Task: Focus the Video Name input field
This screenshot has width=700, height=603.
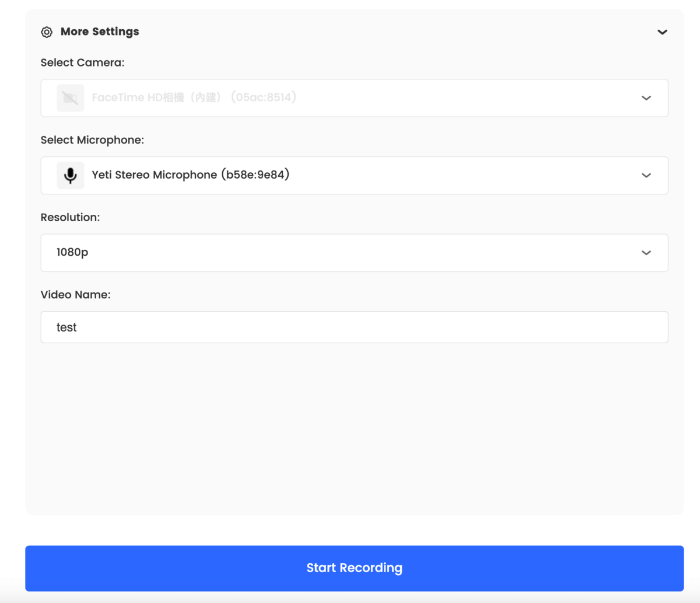Action: pyautogui.click(x=354, y=327)
